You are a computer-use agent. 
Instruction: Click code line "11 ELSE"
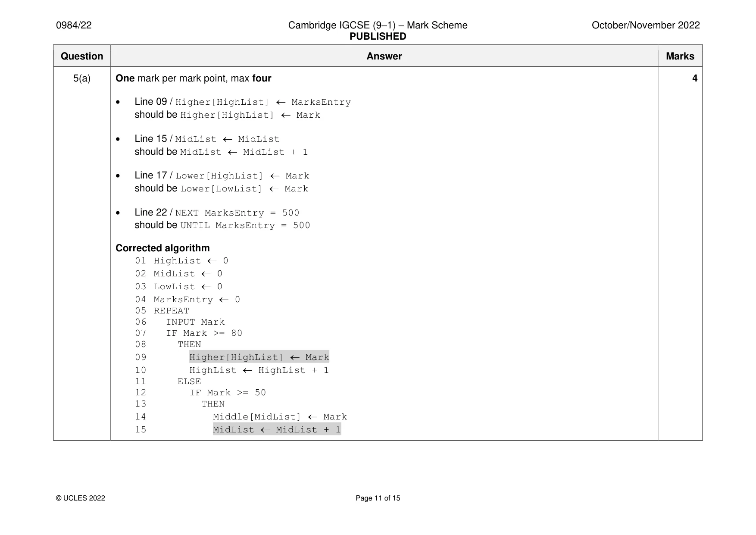coord(168,382)
